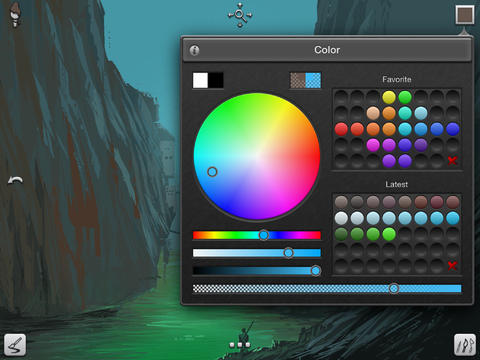Select the black color preset

(x=216, y=80)
